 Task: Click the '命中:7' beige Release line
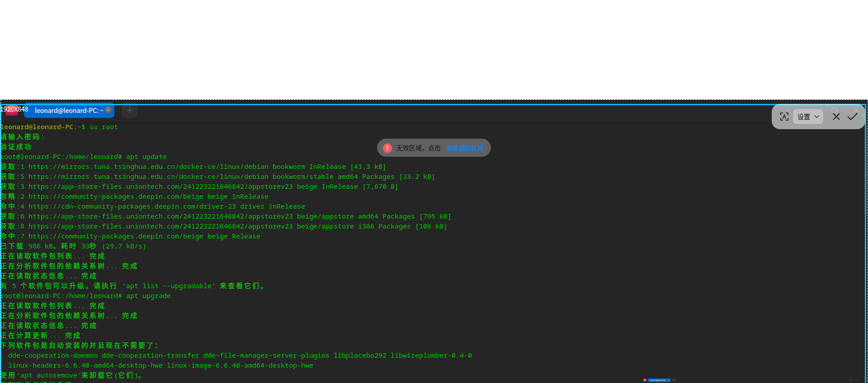point(130,236)
